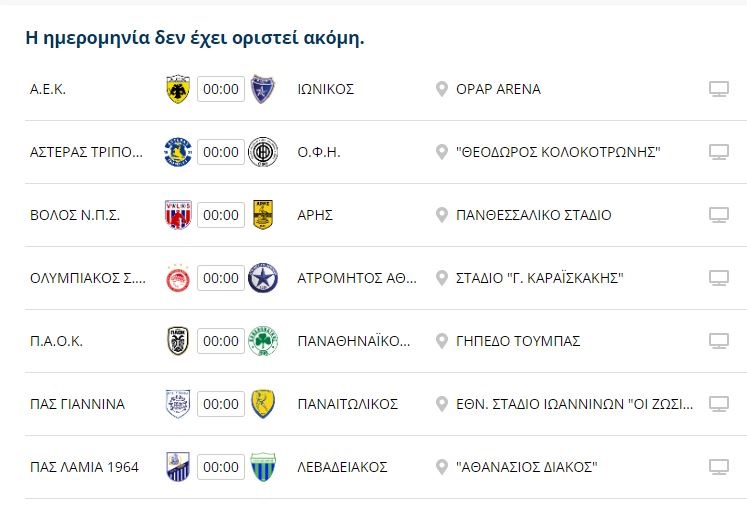
Task: Click the Levadiakos green striped crest
Action: 263,466
